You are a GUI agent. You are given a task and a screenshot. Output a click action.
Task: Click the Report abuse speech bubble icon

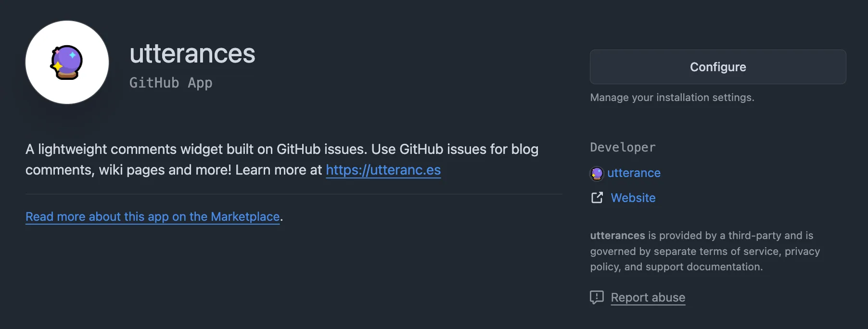coord(597,297)
